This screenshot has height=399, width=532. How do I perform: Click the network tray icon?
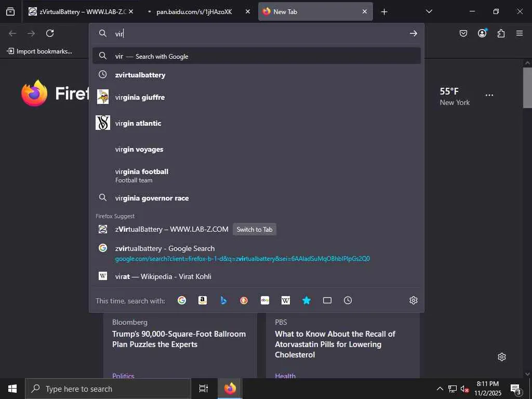tap(453, 389)
